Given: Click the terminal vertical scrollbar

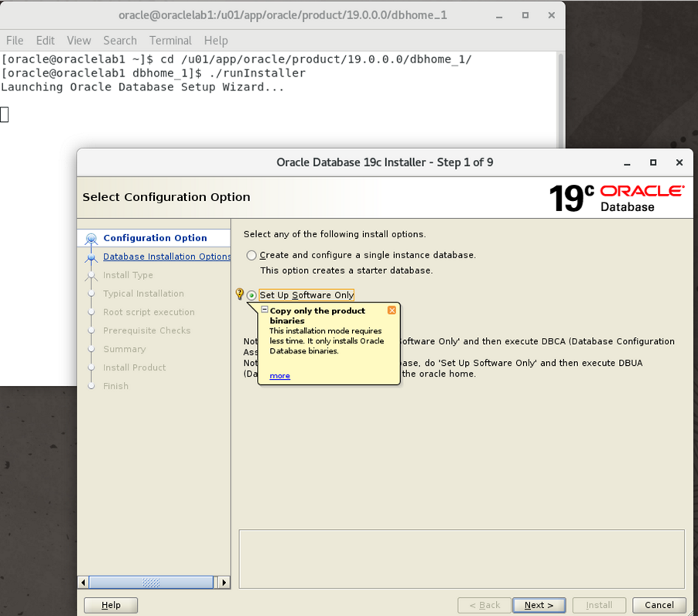Looking at the screenshot, I should click(x=560, y=100).
